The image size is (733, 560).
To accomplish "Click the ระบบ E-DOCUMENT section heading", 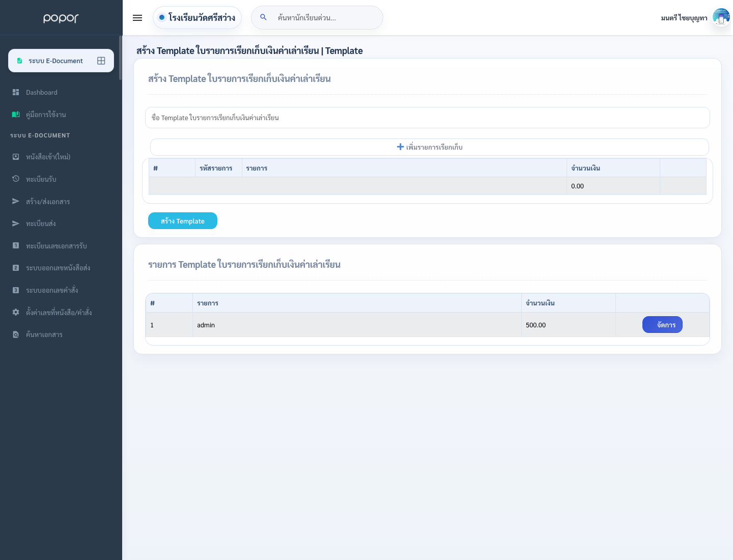I will pos(40,135).
